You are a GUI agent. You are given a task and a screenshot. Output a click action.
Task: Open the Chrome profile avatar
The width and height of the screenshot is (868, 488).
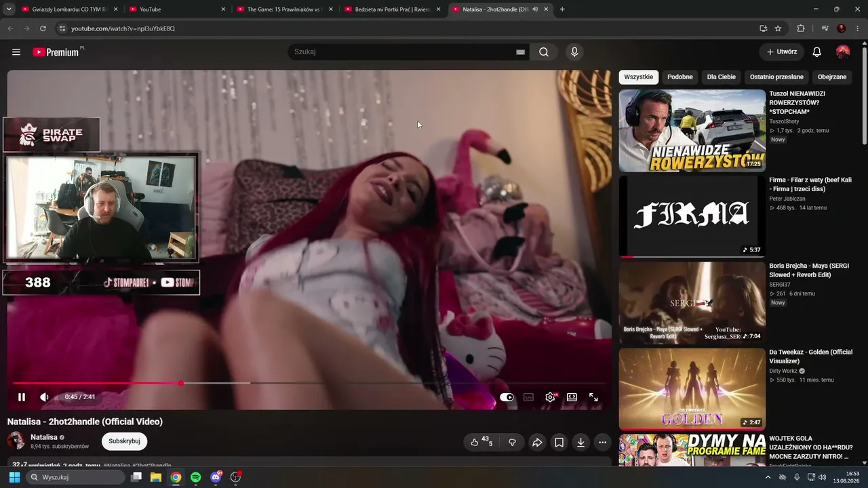(842, 28)
